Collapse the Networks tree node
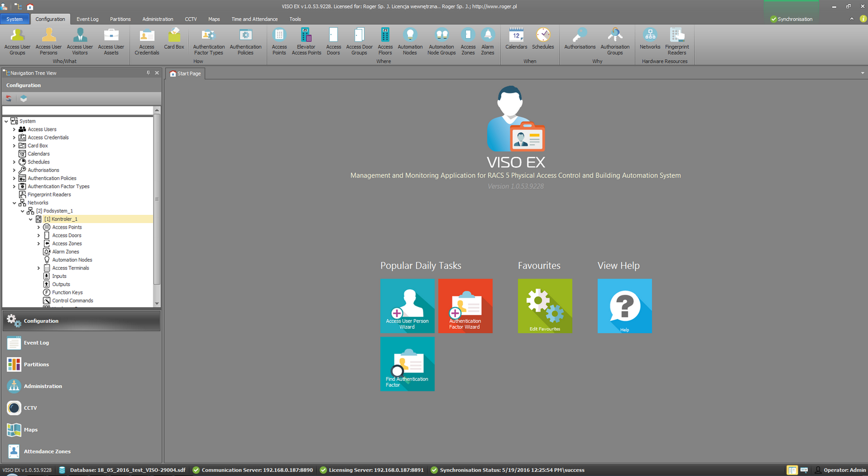 point(14,203)
